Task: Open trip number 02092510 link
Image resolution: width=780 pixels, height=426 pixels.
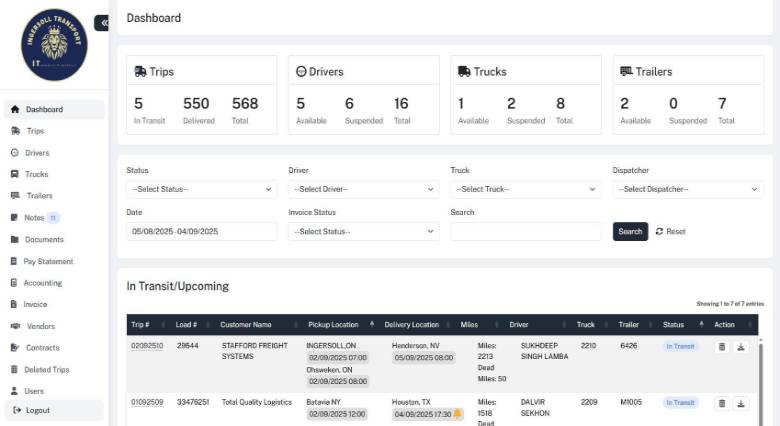Action: click(x=147, y=346)
